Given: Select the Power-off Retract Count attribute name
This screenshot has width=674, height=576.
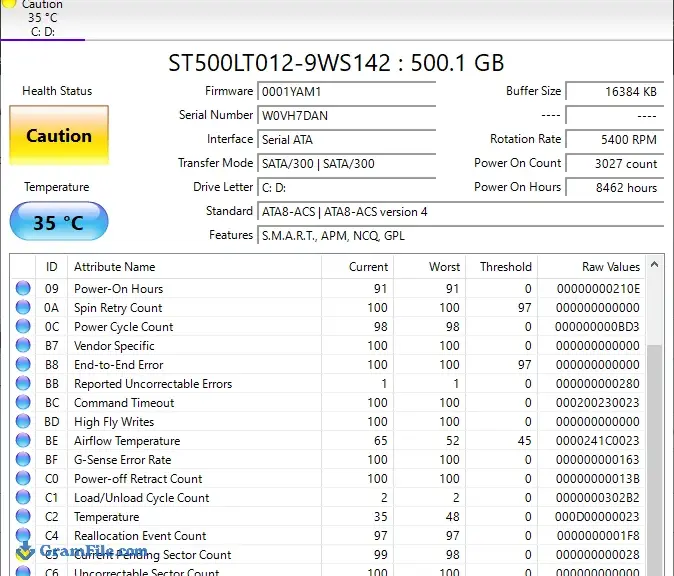Looking at the screenshot, I should 138,479.
